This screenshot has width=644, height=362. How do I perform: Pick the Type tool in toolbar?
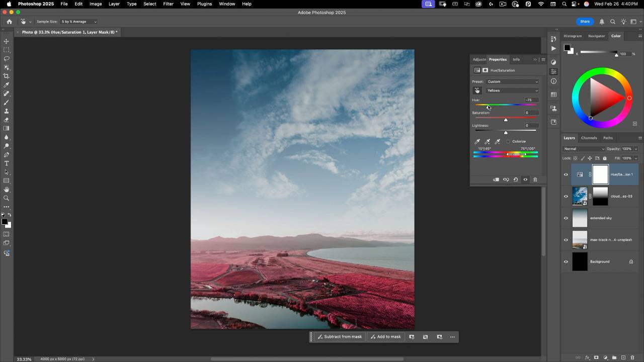[x=7, y=163]
